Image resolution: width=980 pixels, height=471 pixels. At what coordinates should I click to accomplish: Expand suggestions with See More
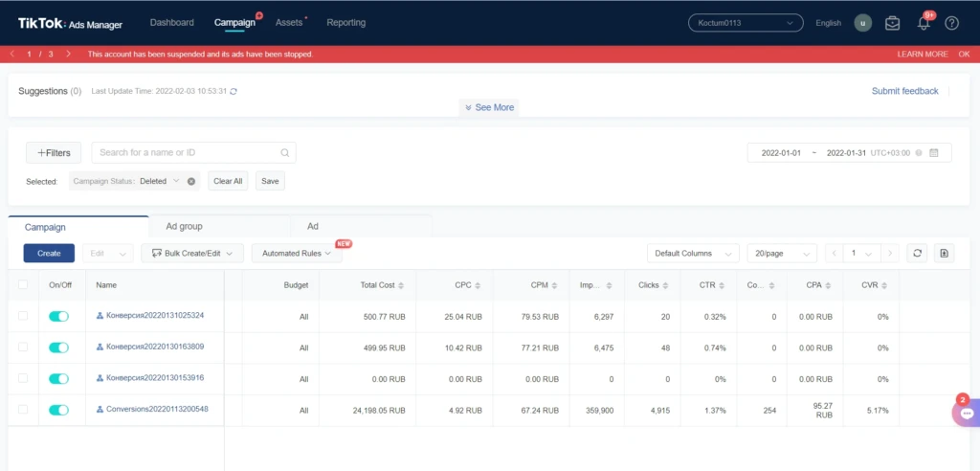tap(489, 107)
